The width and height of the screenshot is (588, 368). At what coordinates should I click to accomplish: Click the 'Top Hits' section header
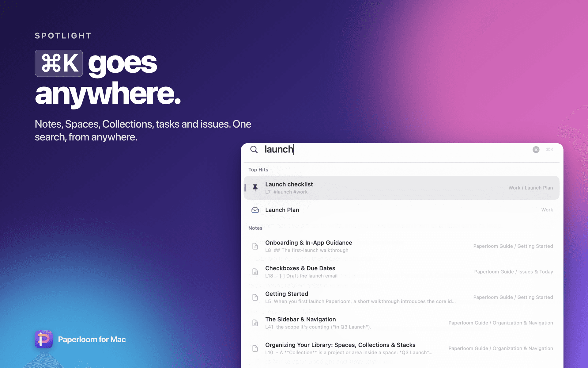pos(258,170)
